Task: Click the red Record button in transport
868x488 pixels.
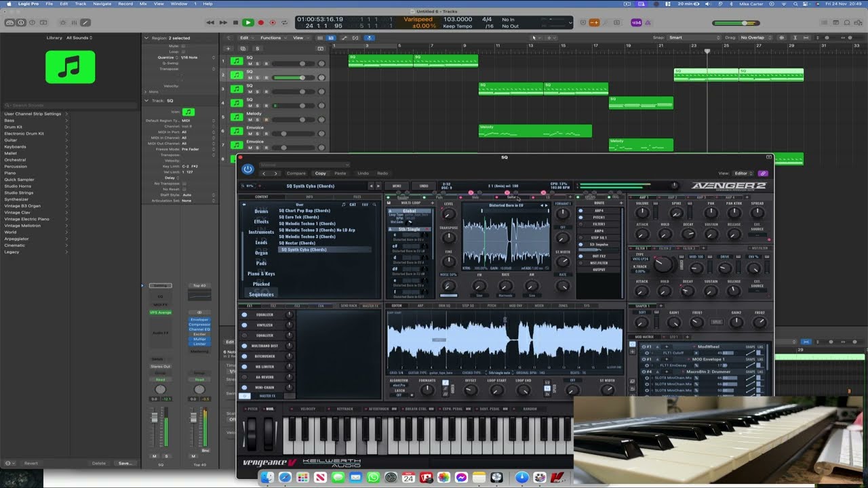Action: click(x=262, y=22)
